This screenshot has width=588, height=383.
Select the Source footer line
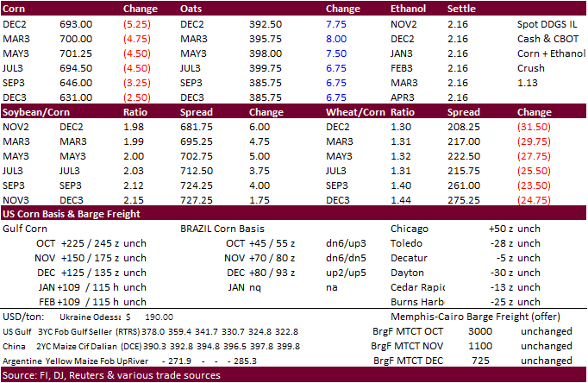[111, 375]
